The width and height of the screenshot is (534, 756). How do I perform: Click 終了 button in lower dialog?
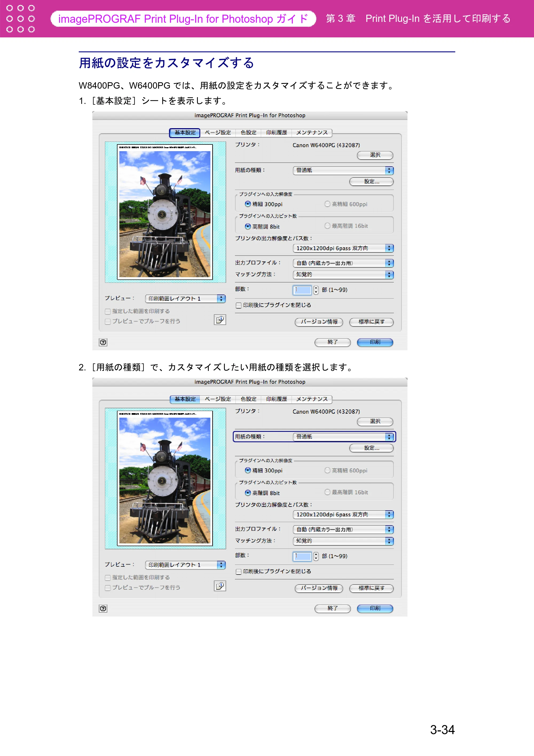(332, 609)
